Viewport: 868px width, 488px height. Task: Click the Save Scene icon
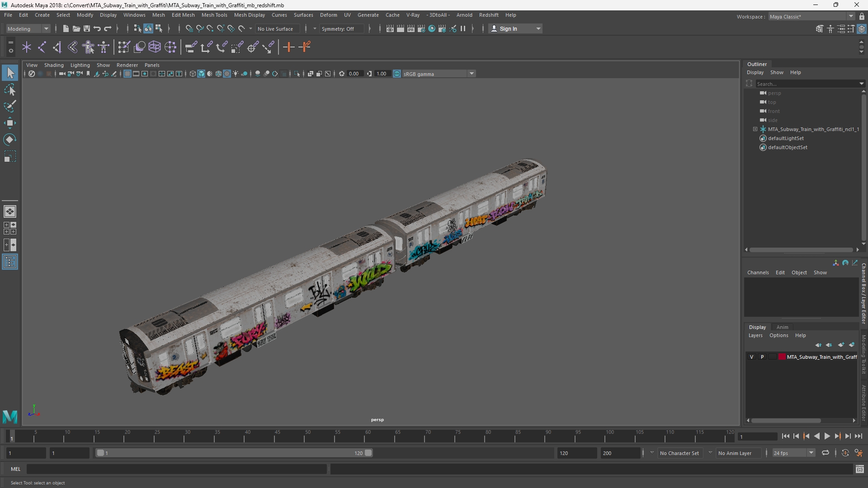click(x=87, y=28)
